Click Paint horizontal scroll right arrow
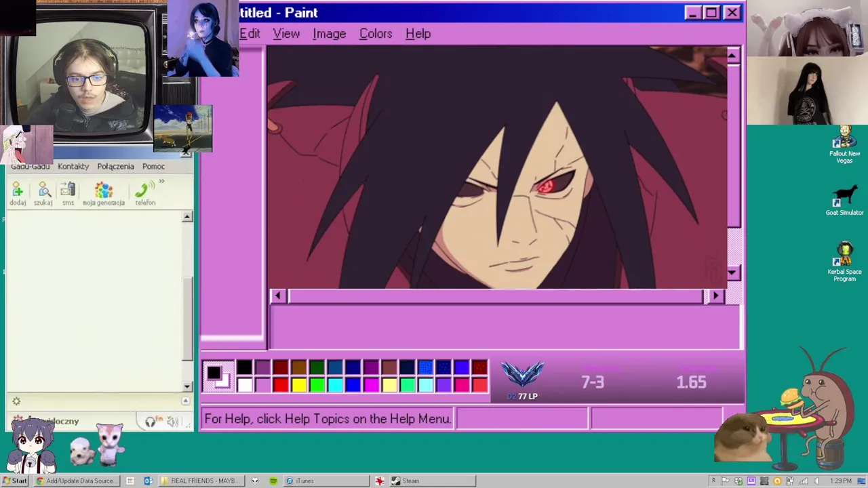Screen dimensions: 868x488 (x=715, y=296)
